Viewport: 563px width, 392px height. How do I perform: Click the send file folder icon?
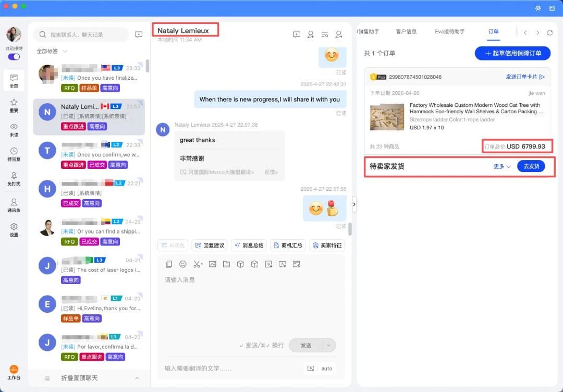(x=227, y=264)
